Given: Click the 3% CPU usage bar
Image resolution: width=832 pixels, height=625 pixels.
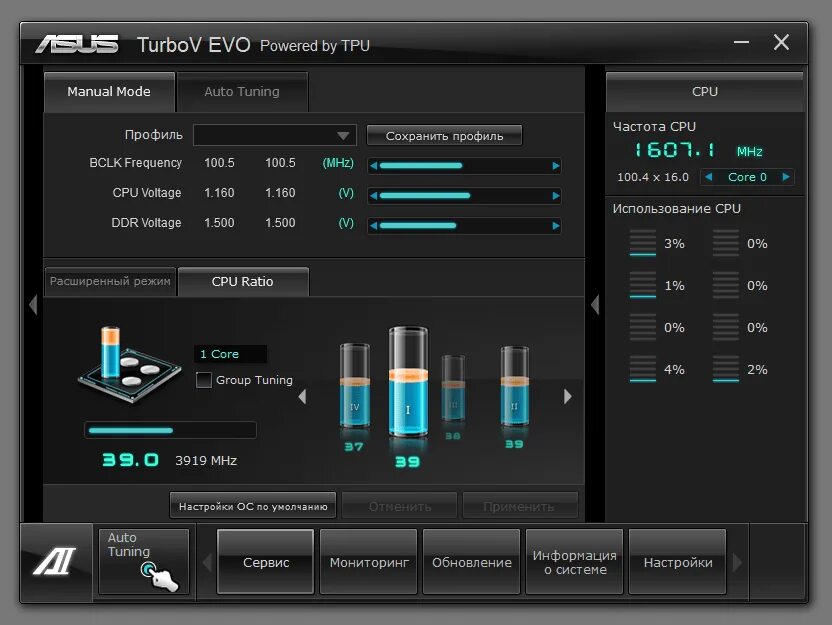Looking at the screenshot, I should 643,244.
